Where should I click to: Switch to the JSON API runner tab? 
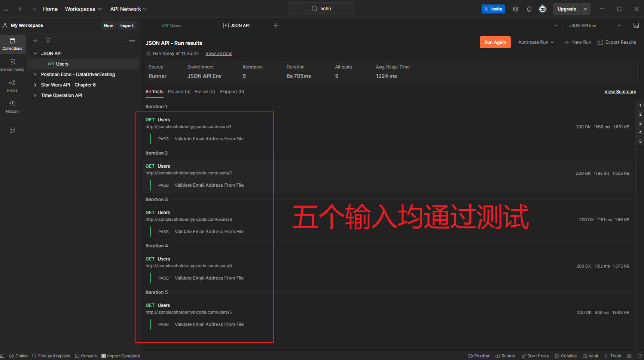236,25
